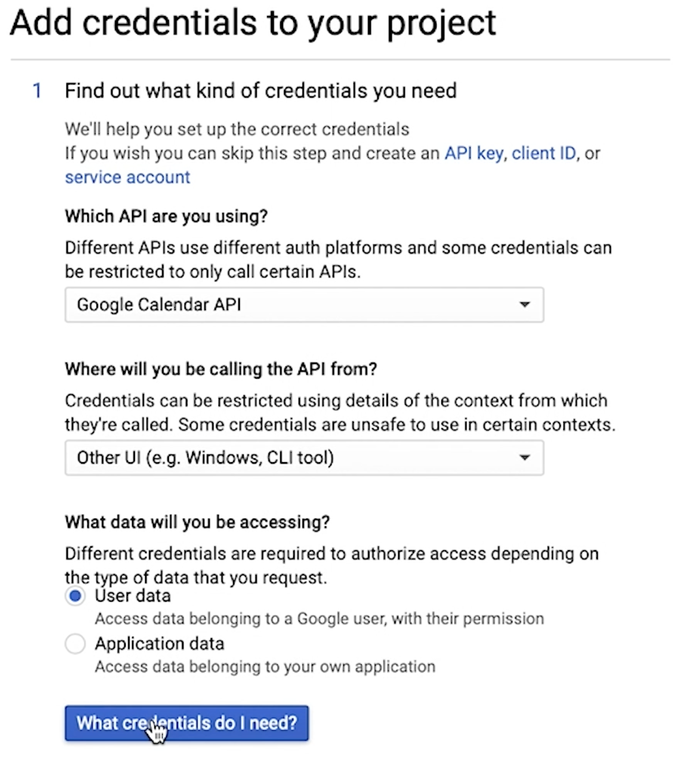Open the service account link

click(x=127, y=177)
